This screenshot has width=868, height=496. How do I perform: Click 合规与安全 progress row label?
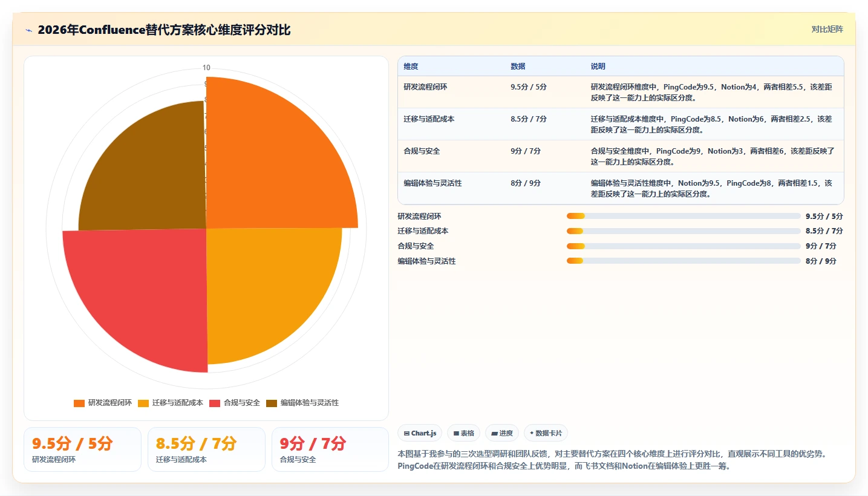(x=416, y=246)
